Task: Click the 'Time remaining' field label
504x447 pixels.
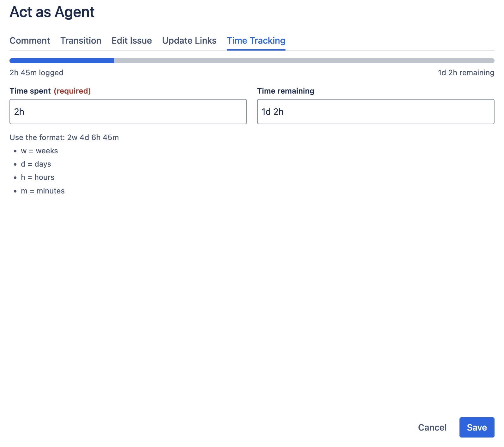Action: (x=286, y=91)
